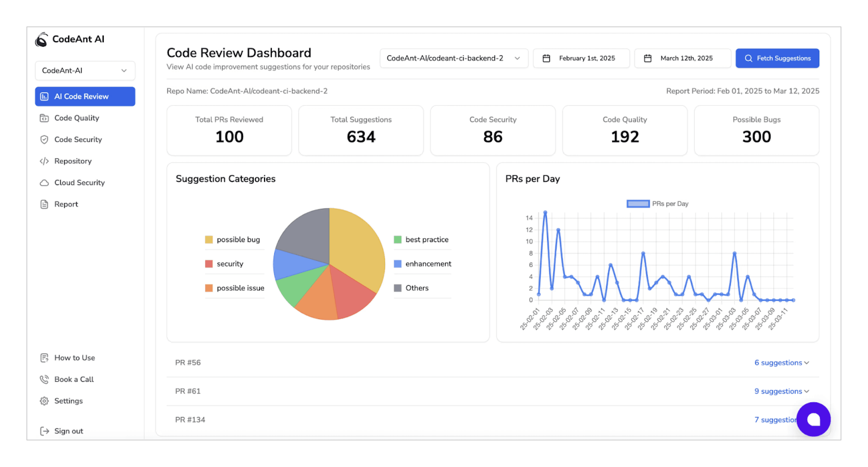This screenshot has height=467, width=868.
Task: Select the Repository code icon
Action: click(x=45, y=161)
